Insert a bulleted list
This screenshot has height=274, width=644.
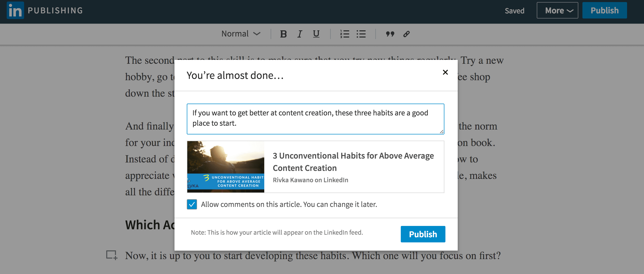click(x=361, y=34)
